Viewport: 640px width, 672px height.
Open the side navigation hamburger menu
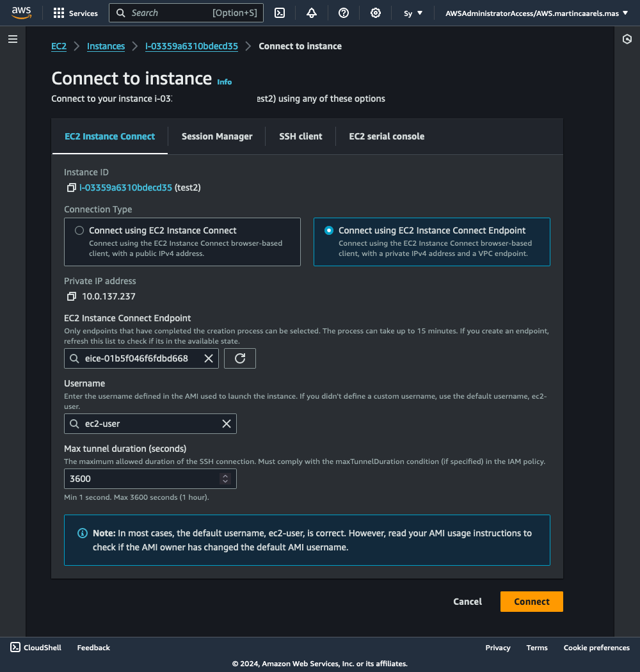tap(12, 40)
